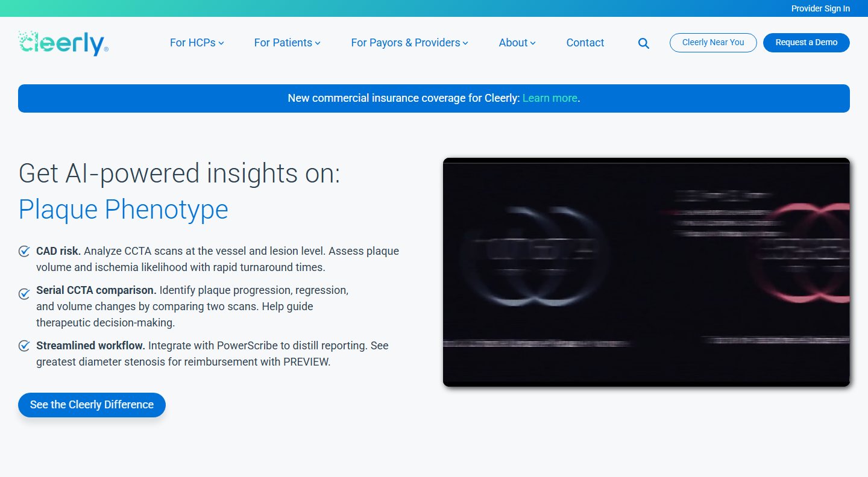
Task: Click the 'Get AI-powered insights on:' heading
Action: (180, 173)
